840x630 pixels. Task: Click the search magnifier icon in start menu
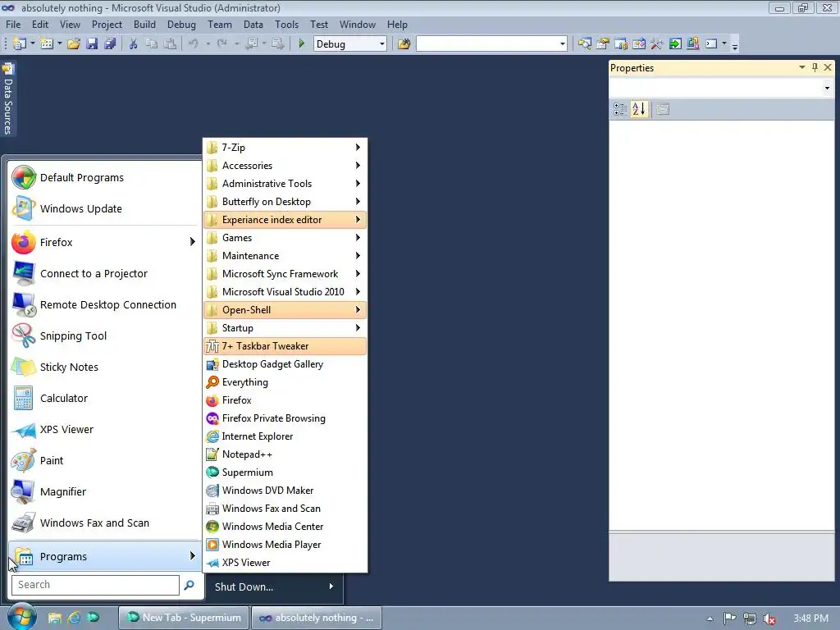point(189,585)
